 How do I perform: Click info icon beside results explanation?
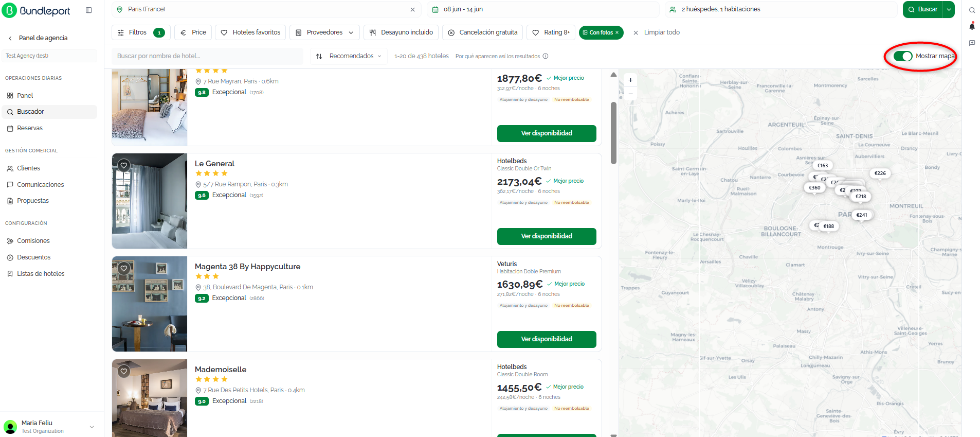546,56
